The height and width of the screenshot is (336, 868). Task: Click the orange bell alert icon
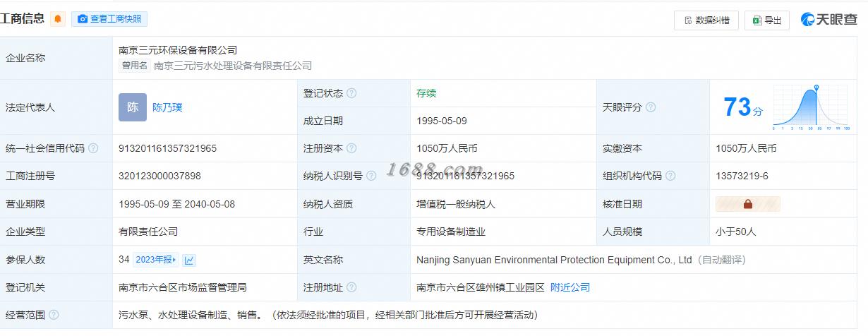click(x=57, y=19)
